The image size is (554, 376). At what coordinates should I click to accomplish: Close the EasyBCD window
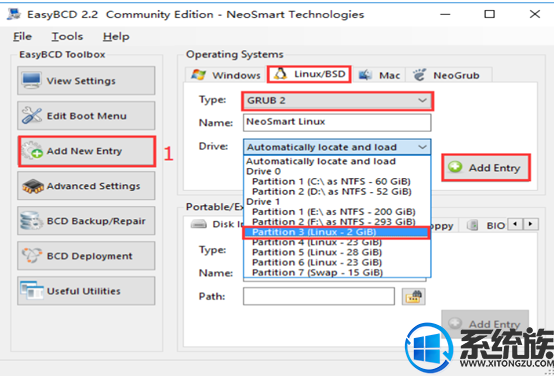(x=535, y=14)
